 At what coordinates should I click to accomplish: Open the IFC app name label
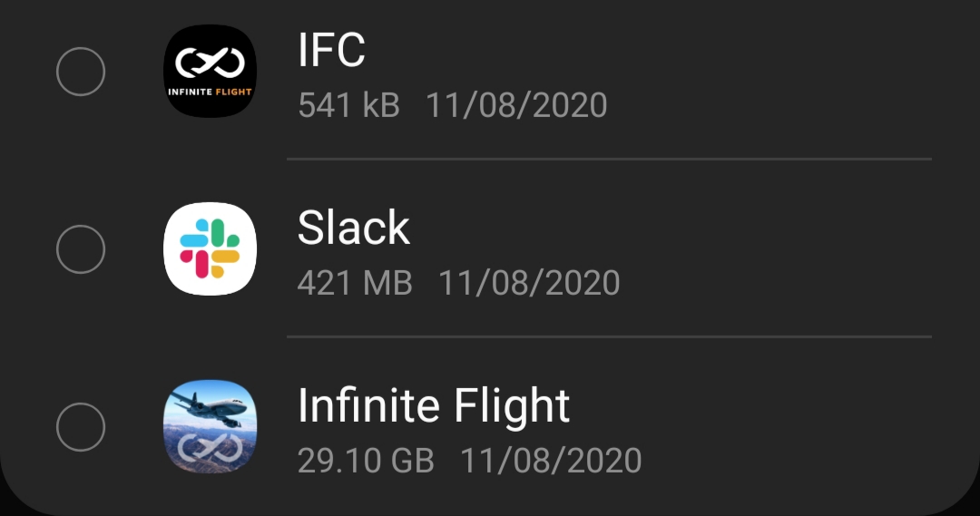point(331,51)
